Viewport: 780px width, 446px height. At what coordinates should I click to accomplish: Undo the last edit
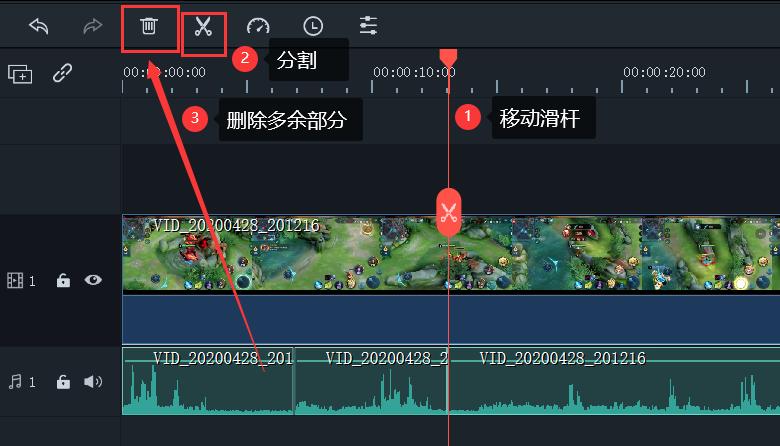point(39,26)
